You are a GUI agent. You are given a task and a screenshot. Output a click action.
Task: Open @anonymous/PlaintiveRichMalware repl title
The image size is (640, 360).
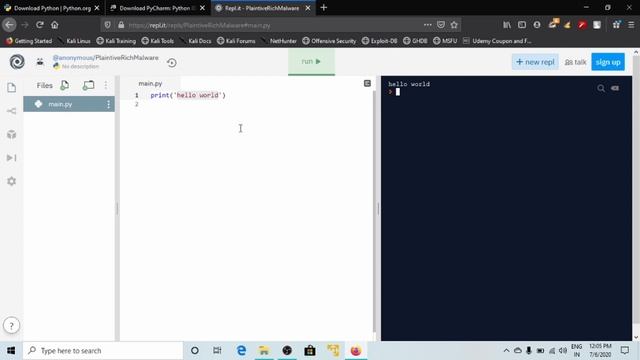click(106, 58)
